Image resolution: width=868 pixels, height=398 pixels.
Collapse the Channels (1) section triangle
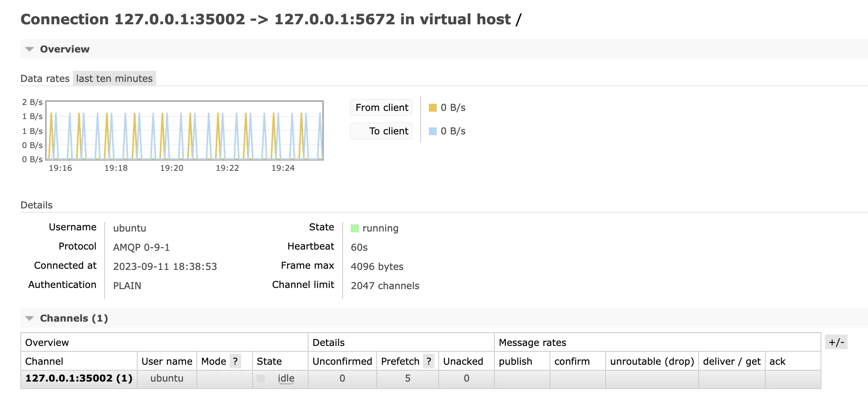pyautogui.click(x=29, y=318)
